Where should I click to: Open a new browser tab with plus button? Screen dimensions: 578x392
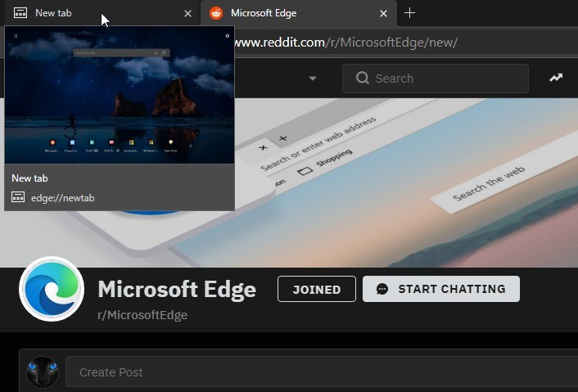pos(409,13)
